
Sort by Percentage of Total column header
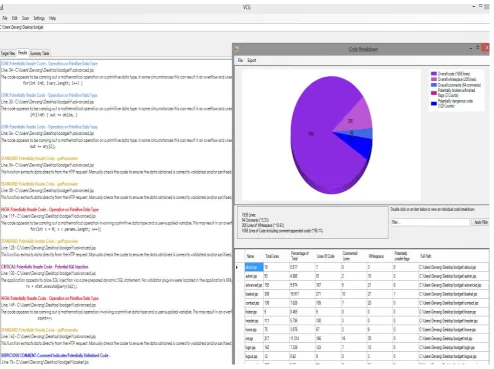click(x=302, y=256)
